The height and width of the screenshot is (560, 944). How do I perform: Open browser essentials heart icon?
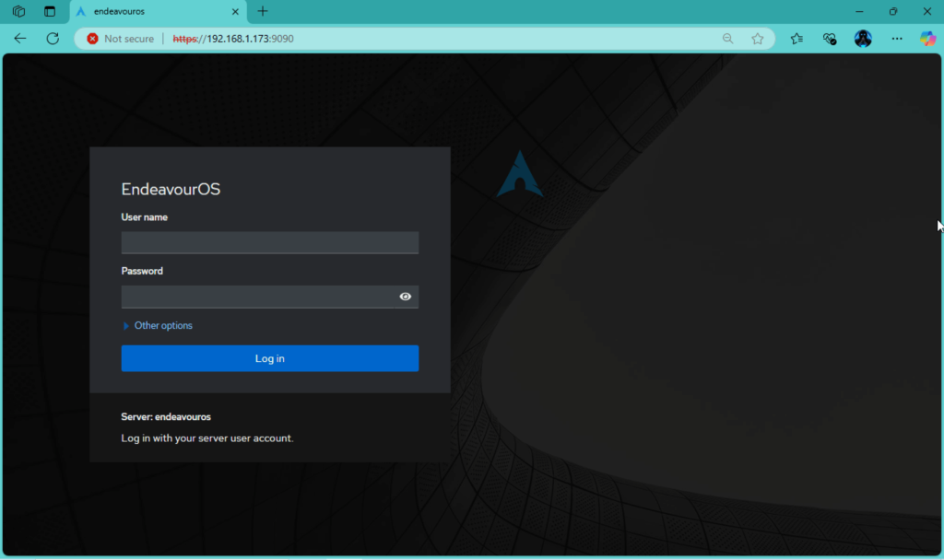[x=830, y=39]
